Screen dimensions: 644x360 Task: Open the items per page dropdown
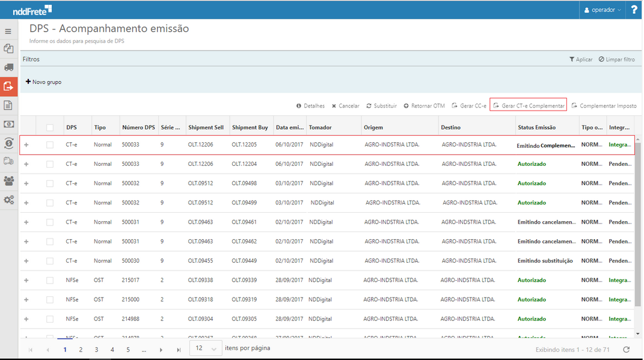[205, 349]
